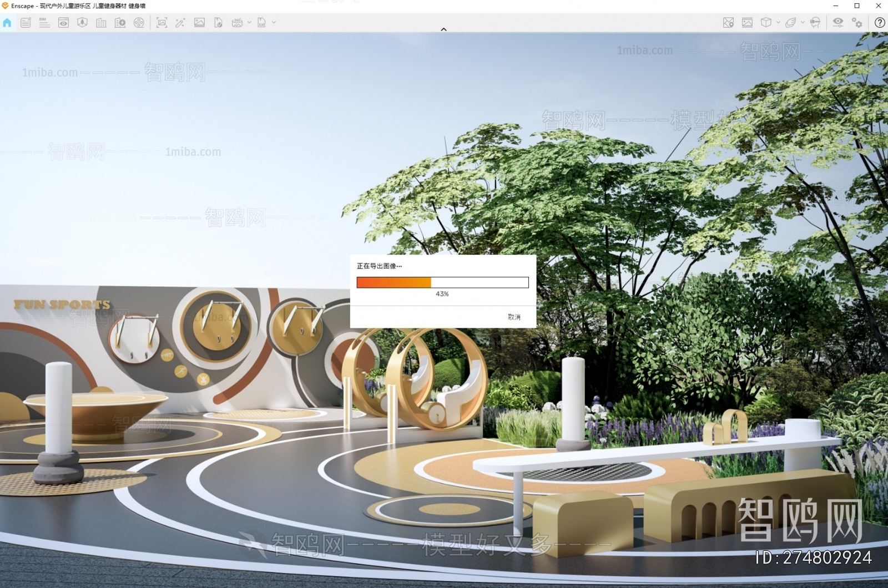Click the screenshot capture icon

point(162,23)
